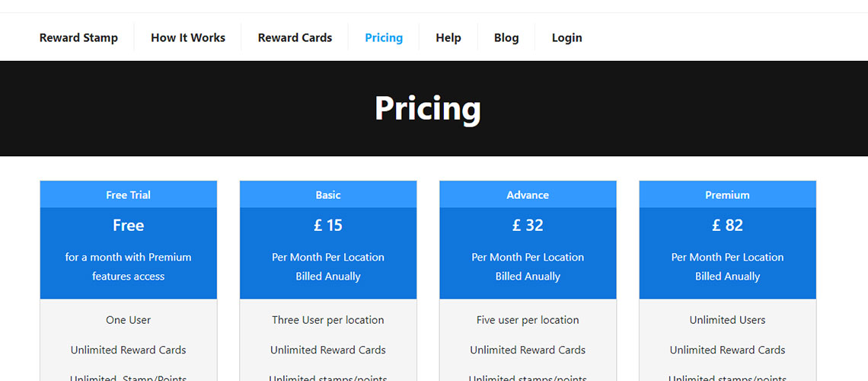Open the Reward Stamp home link
The height and width of the screenshot is (381, 868).
click(78, 37)
